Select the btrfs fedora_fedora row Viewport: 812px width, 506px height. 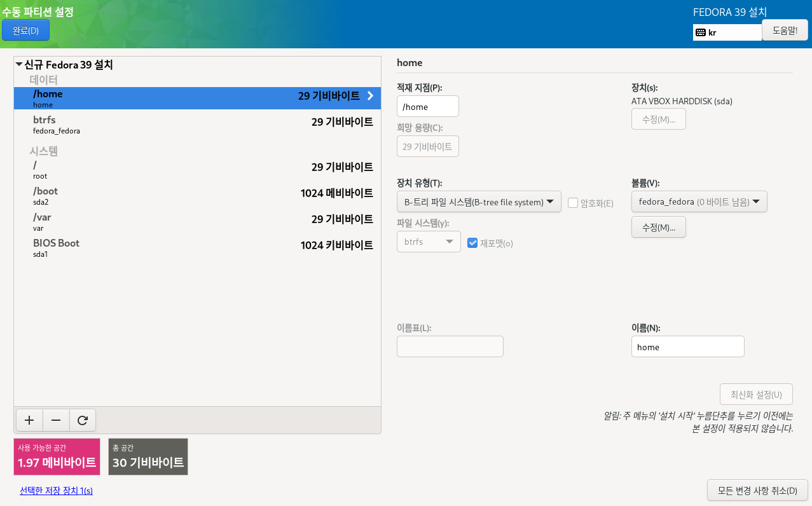197,125
